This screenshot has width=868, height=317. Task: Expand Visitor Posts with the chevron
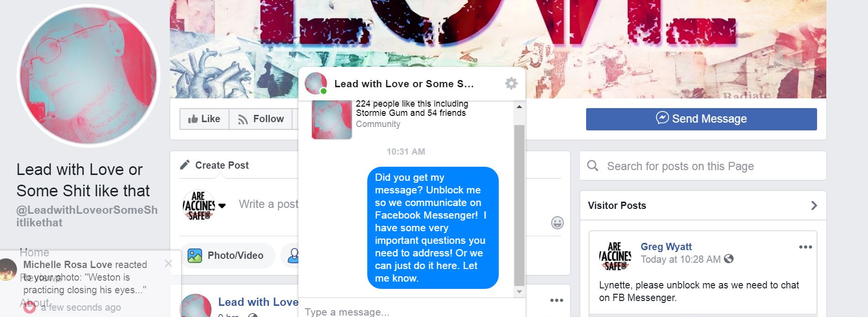(x=814, y=206)
